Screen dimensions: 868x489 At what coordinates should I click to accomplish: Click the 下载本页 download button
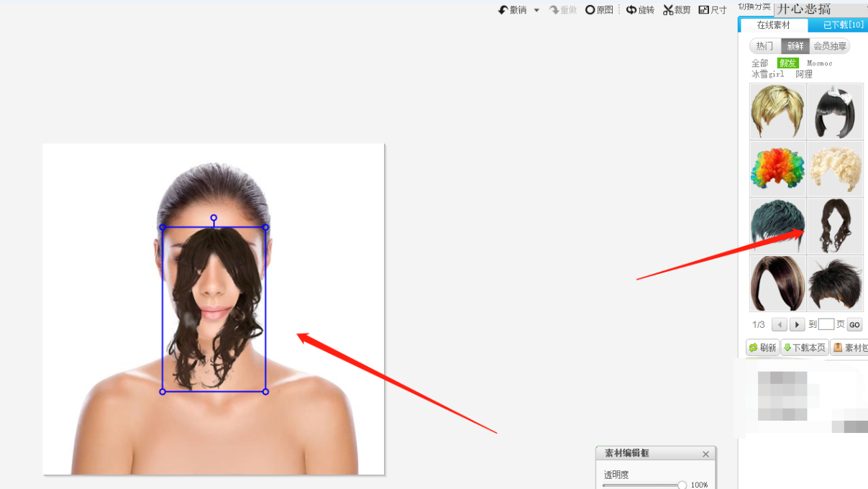[x=805, y=348]
